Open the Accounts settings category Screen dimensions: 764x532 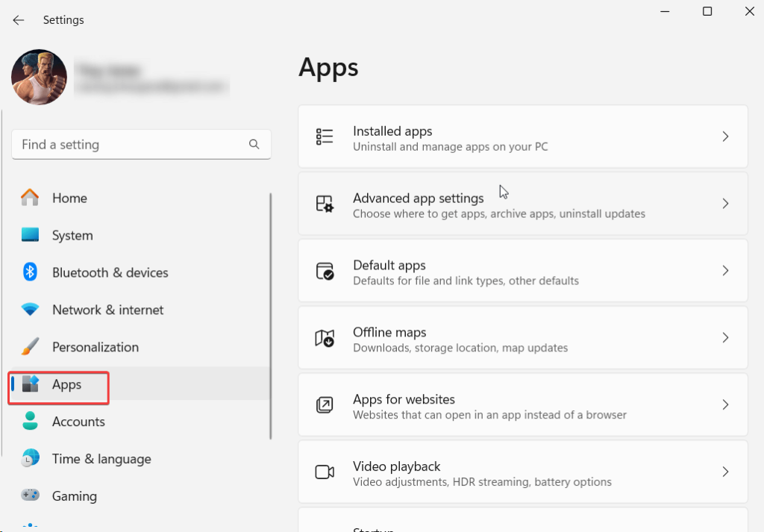click(x=78, y=422)
